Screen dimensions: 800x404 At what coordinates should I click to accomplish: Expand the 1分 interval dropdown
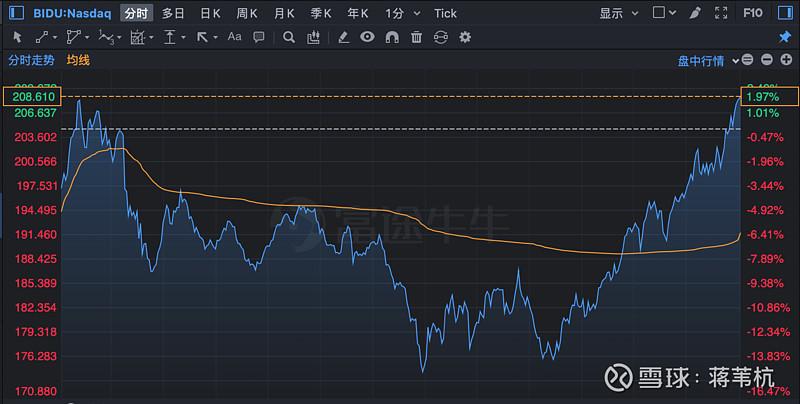point(400,13)
